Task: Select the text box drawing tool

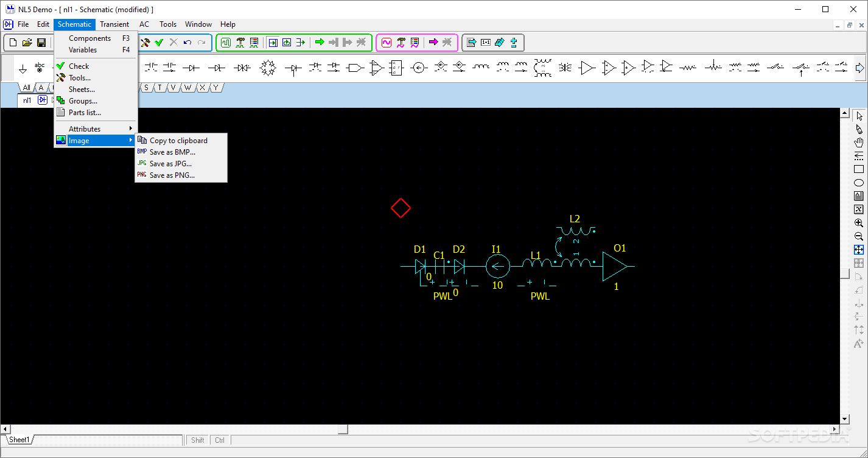Action: [859, 196]
